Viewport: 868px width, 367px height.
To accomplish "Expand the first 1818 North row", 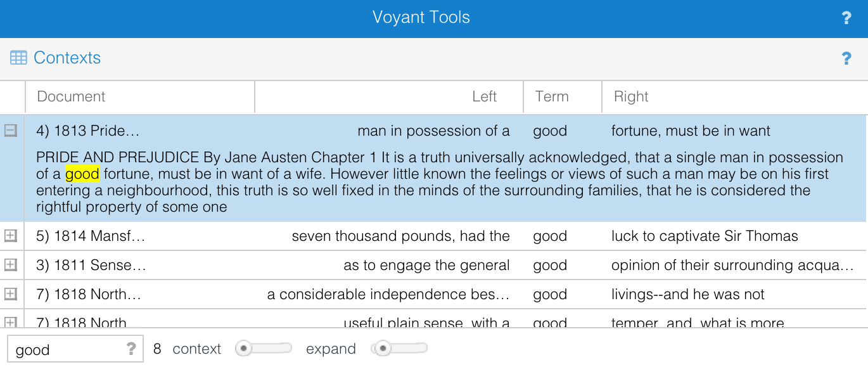I will 11,294.
